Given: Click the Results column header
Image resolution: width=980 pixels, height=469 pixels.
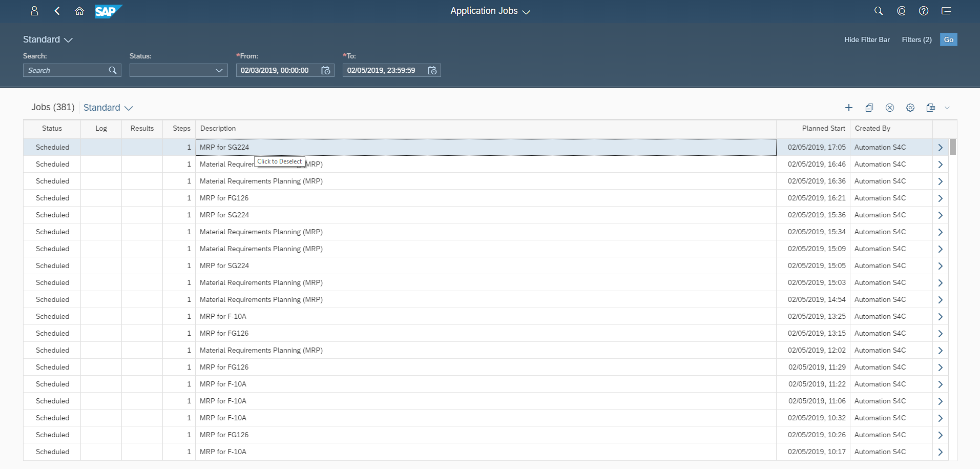Looking at the screenshot, I should (x=142, y=129).
